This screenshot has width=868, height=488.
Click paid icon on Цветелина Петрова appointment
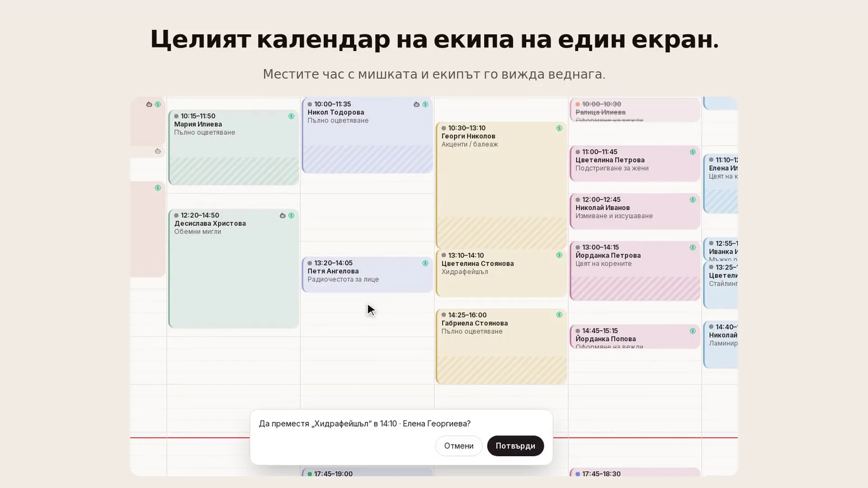[693, 152]
